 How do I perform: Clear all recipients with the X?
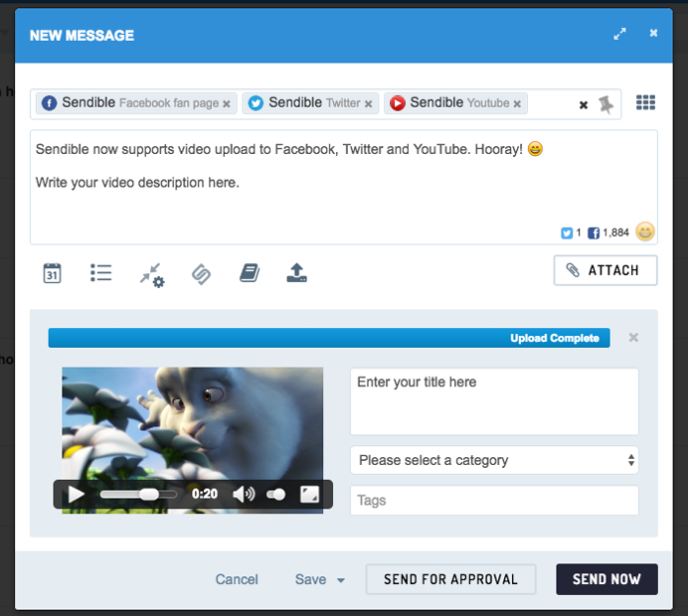[584, 105]
